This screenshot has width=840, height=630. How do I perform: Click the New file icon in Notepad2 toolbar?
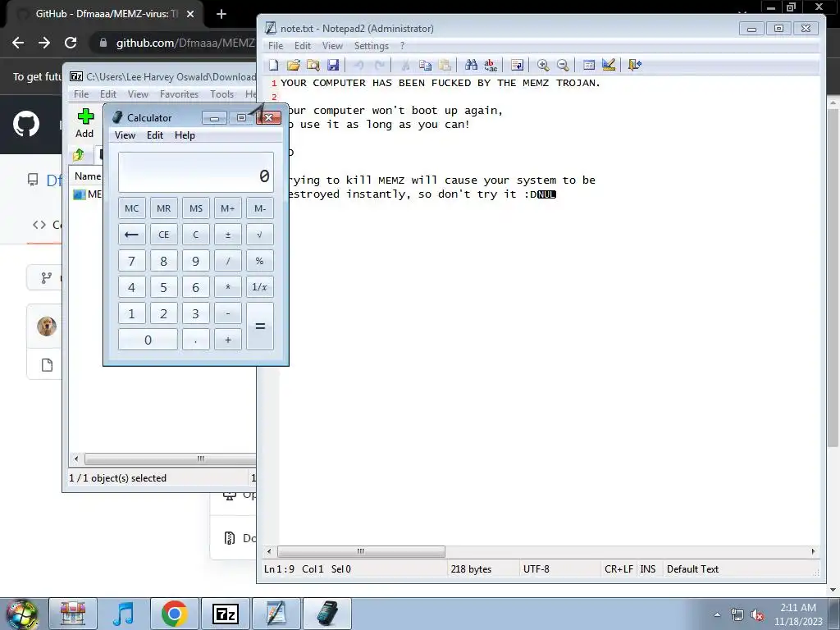coord(274,65)
